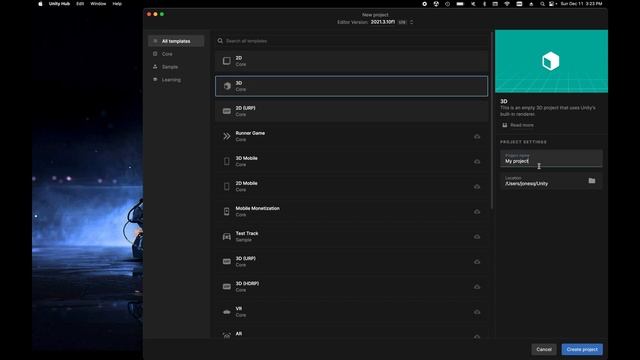Viewport: 640px width, 360px height.
Task: Pick the Runner Game template
Action: [x=351, y=136]
